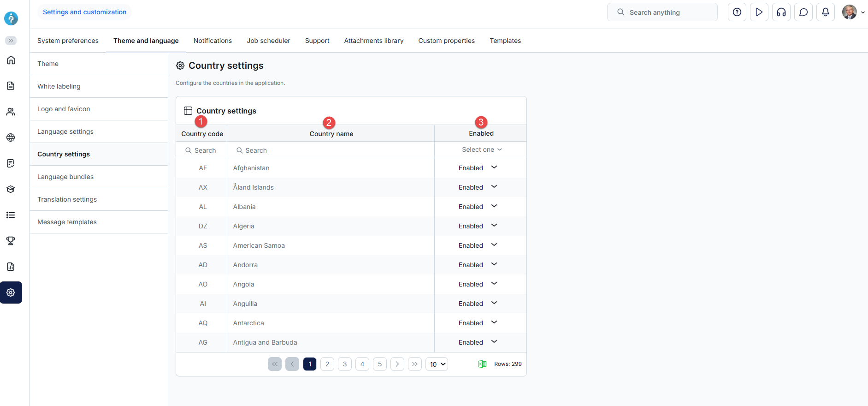Select the settings gear icon in sidebar
Viewport: 868px width, 406px height.
[11, 293]
